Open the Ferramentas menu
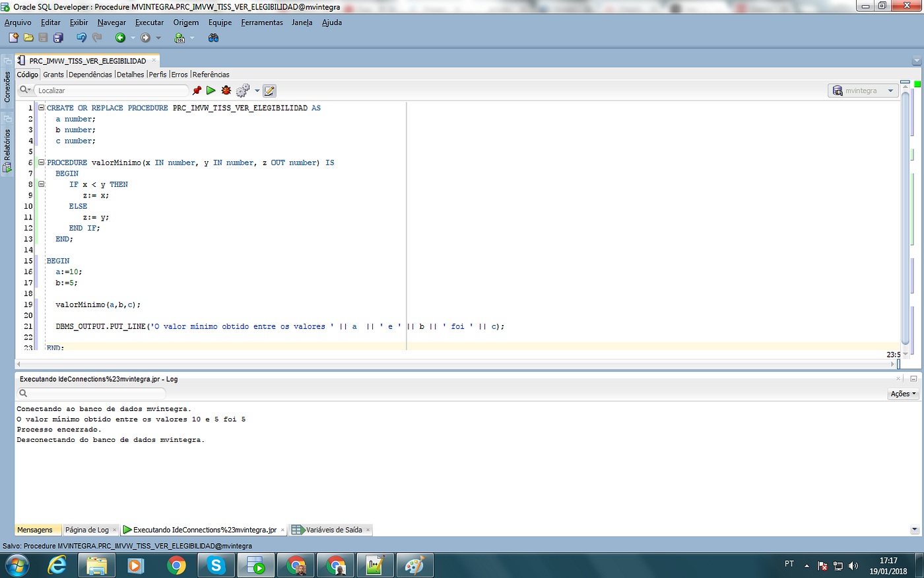 coord(262,22)
